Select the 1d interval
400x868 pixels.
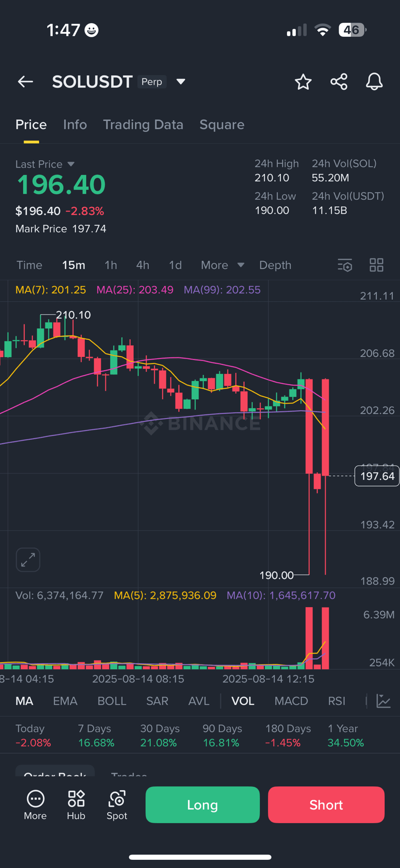[x=175, y=265]
